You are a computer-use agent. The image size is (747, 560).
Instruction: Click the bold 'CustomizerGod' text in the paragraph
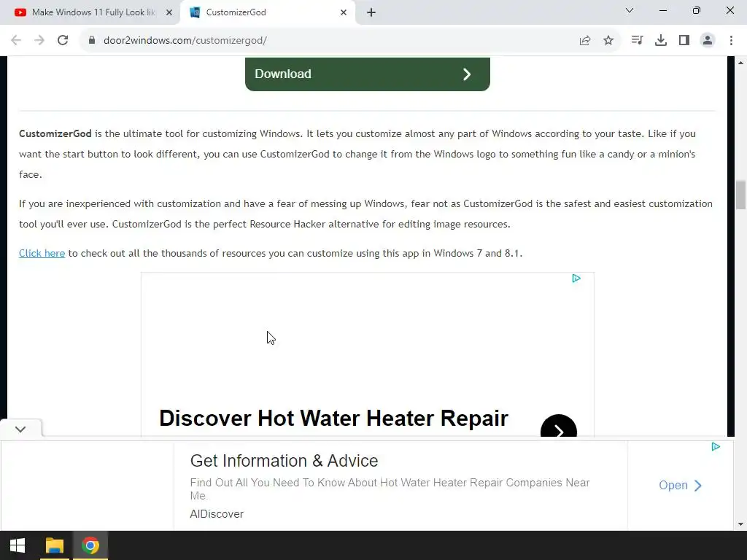[55, 134]
